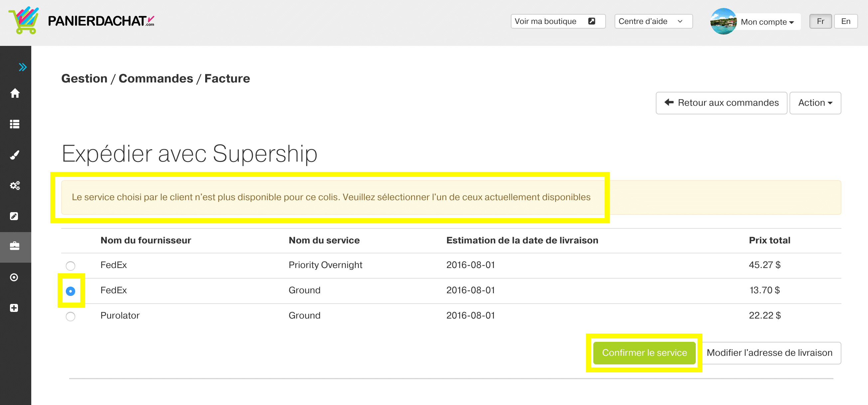Switch language to Fr
868x405 pixels.
(x=820, y=21)
